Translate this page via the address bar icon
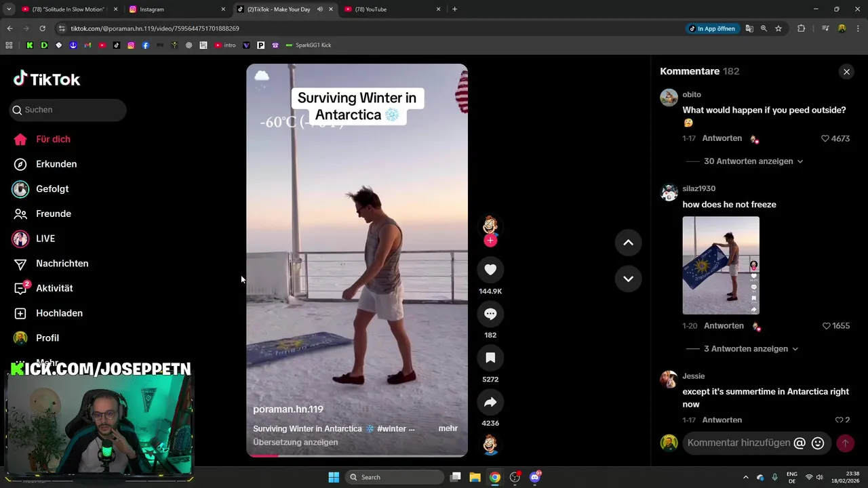This screenshot has width=868, height=488. click(x=749, y=28)
